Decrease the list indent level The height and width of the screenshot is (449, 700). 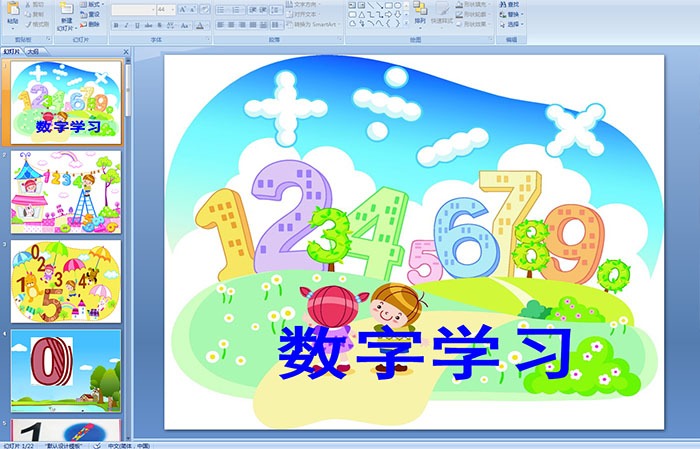point(253,10)
